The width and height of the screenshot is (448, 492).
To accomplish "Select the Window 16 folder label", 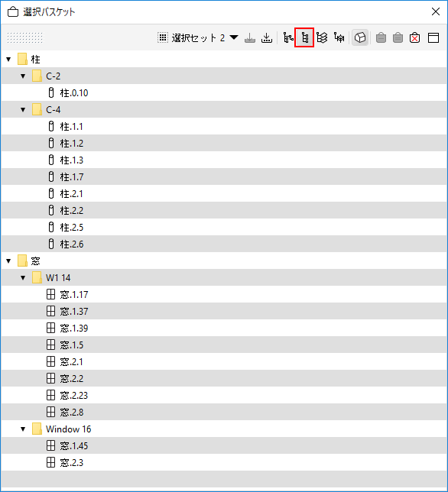I will (69, 429).
